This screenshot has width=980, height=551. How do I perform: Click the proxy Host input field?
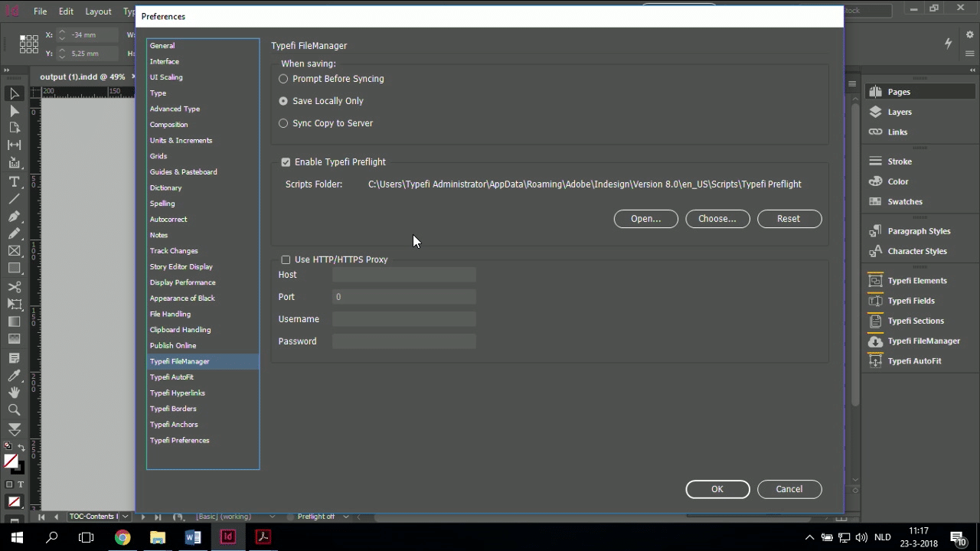click(x=404, y=275)
